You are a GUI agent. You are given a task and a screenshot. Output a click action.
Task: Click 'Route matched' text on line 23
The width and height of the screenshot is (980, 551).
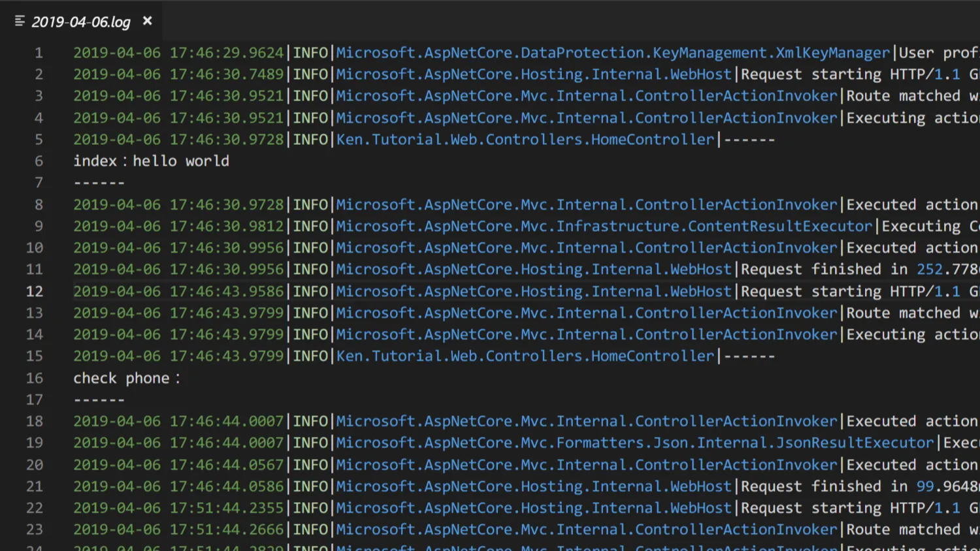(x=904, y=529)
